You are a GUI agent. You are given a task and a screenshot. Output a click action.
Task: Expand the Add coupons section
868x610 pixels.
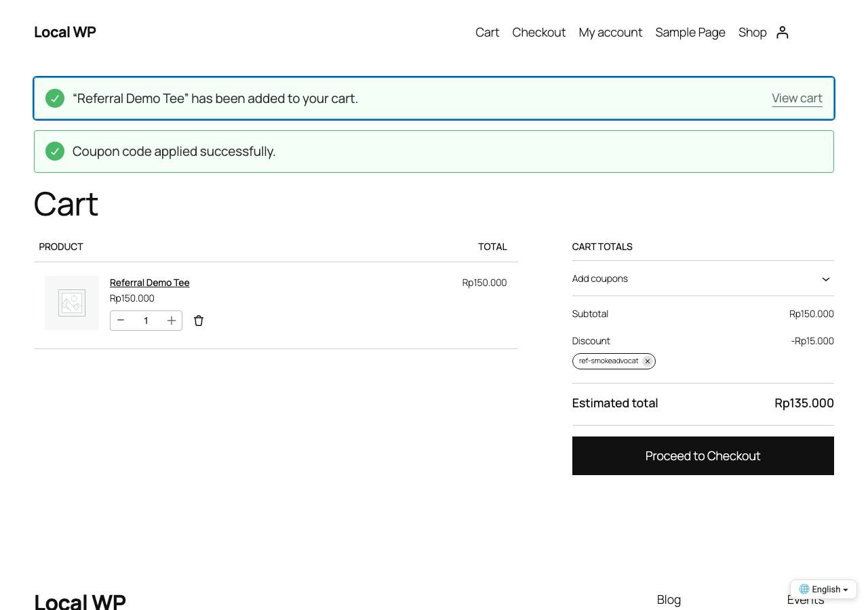point(703,279)
